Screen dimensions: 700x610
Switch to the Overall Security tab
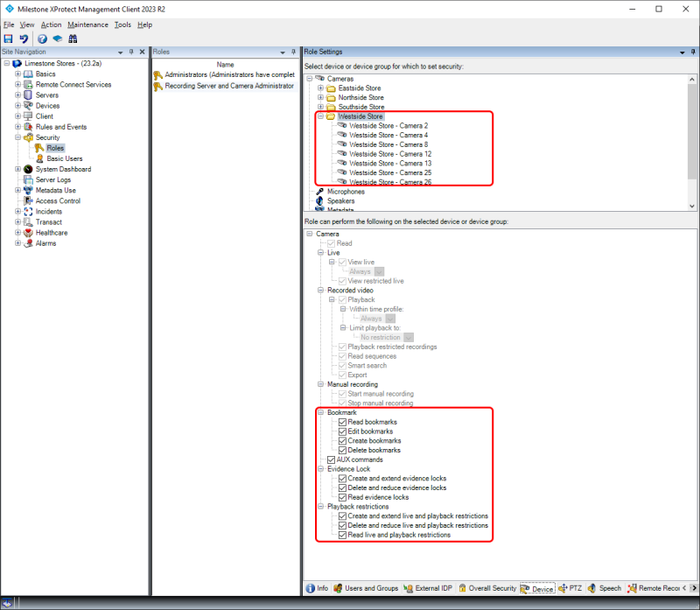pyautogui.click(x=487, y=589)
